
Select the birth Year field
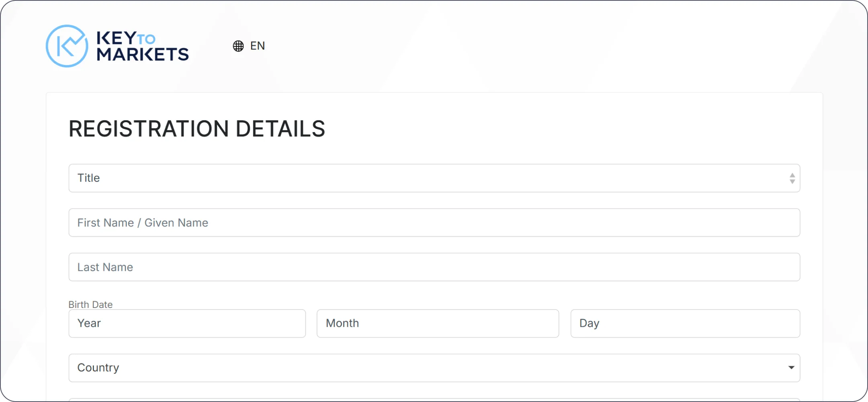coord(187,324)
